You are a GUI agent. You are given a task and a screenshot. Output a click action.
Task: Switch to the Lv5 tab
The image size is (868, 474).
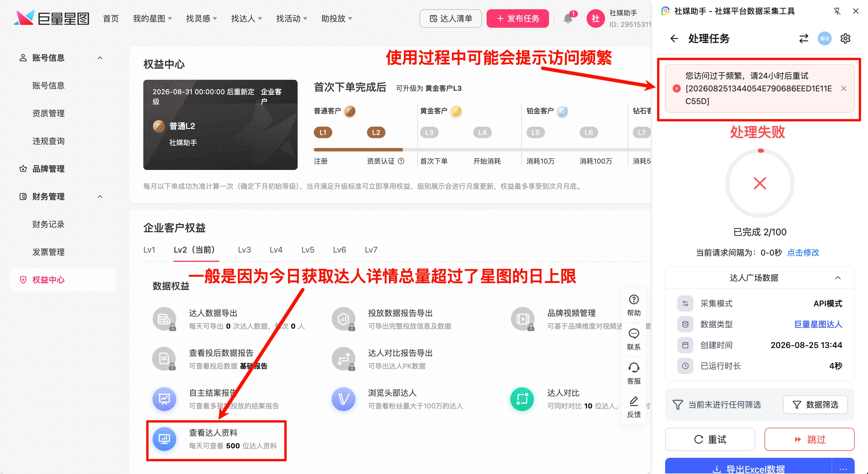point(308,250)
